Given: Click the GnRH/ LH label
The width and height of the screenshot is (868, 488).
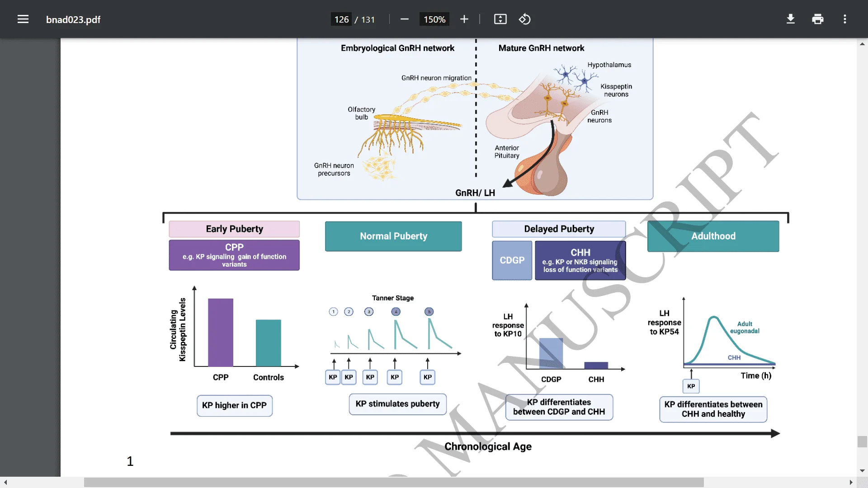Looking at the screenshot, I should point(475,193).
